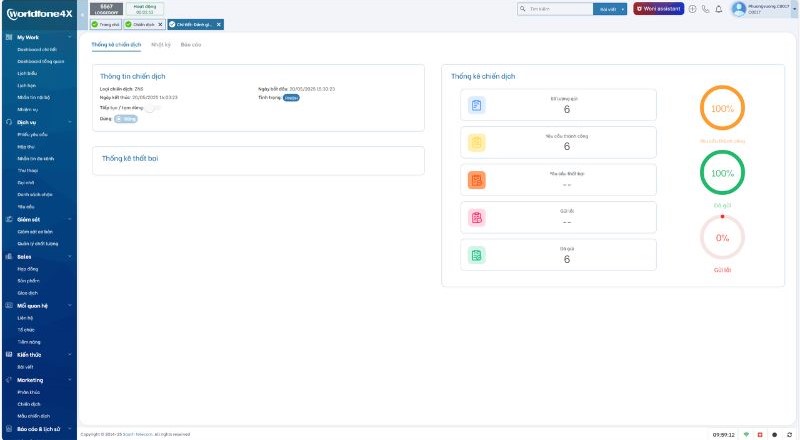Image resolution: width=800 pixels, height=440 pixels.
Task: Click the user profile avatar
Action: click(739, 9)
